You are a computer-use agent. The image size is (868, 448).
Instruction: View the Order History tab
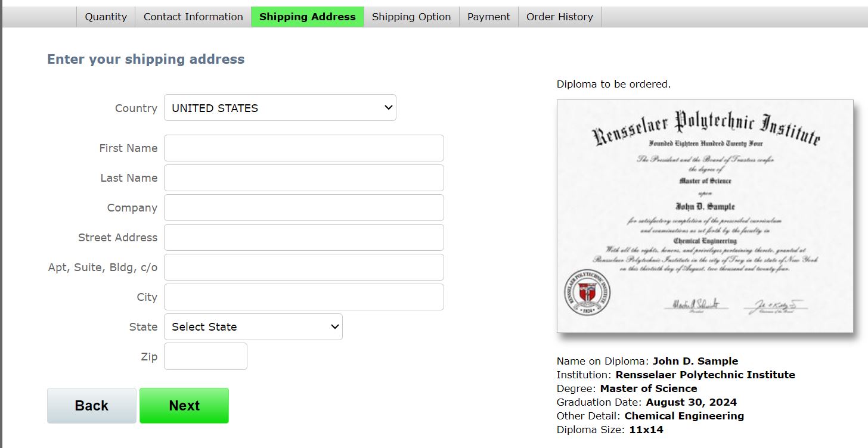[560, 17]
